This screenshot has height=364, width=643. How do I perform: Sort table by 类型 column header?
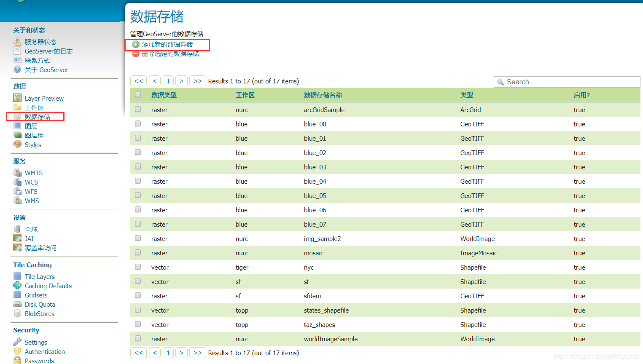tap(467, 95)
